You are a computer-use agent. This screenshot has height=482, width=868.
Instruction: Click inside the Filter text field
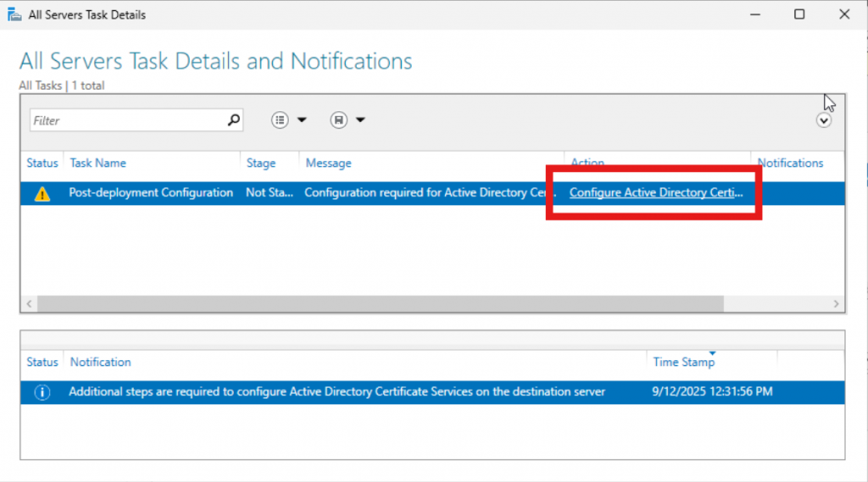[127, 120]
